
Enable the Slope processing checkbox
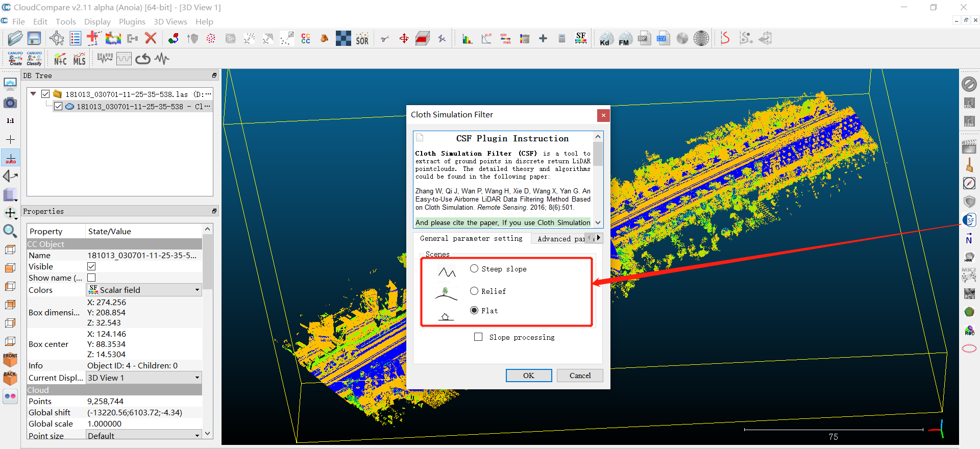point(478,337)
